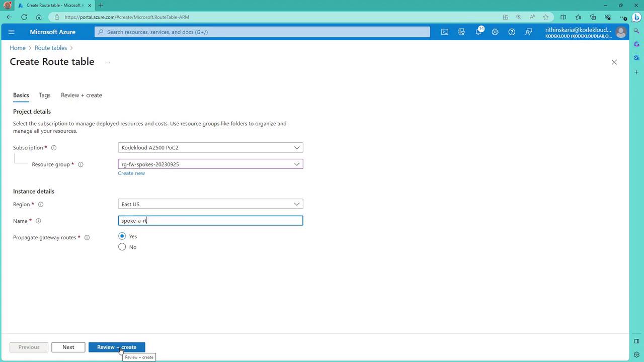Toggle Read aloud in the address bar
This screenshot has width=644, height=362.
coord(532,17)
